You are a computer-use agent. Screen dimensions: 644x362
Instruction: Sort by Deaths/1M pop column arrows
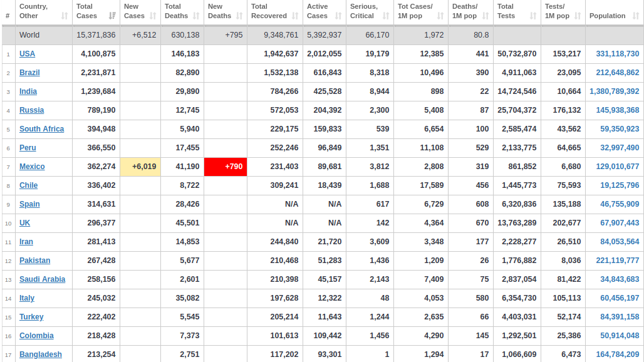(486, 16)
